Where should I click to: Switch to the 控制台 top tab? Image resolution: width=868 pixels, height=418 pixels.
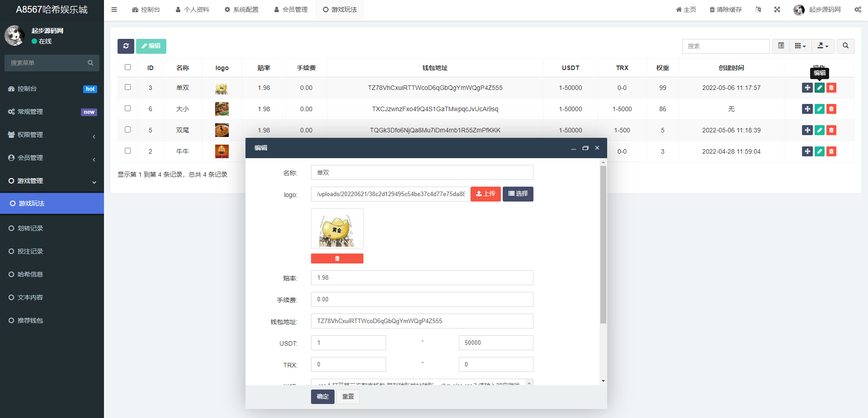coord(146,9)
